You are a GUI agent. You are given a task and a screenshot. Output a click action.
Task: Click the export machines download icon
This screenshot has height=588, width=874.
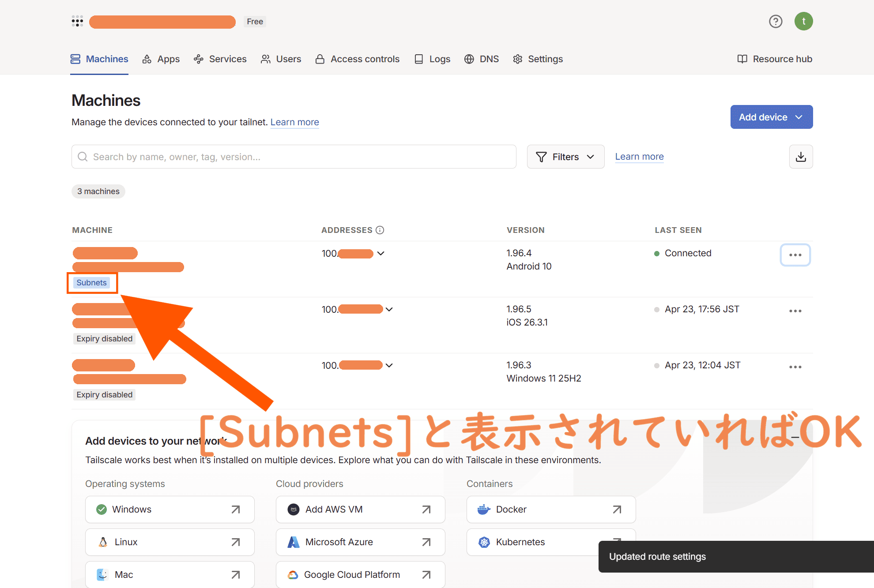coord(801,157)
